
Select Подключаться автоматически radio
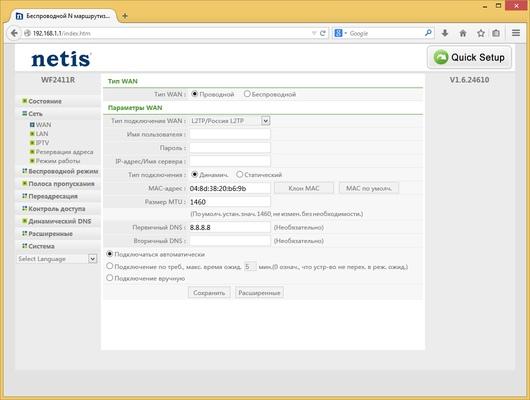[x=110, y=254]
